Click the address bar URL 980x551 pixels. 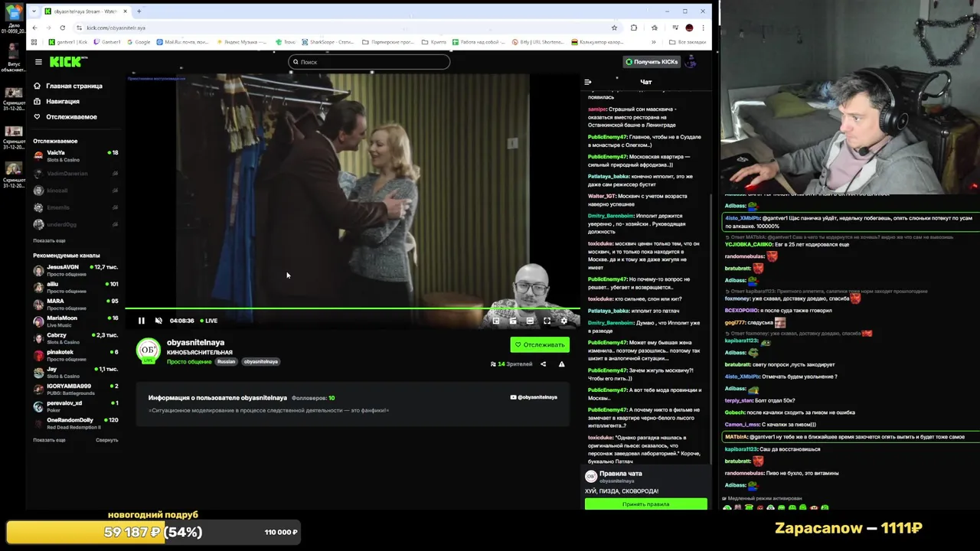click(x=116, y=28)
